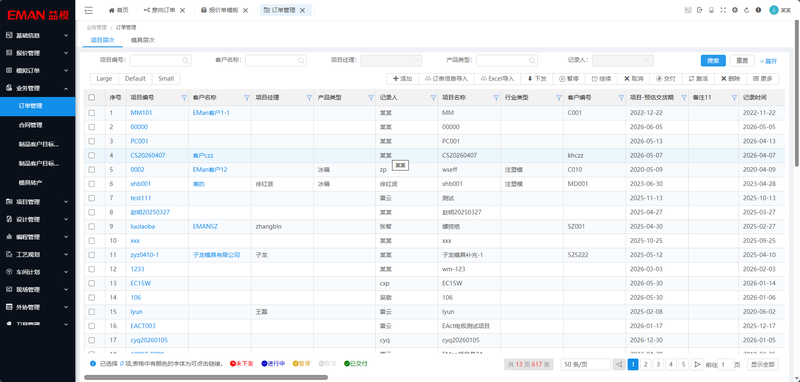
Task: Check the row checkbox for xhb001
Action: coord(91,184)
